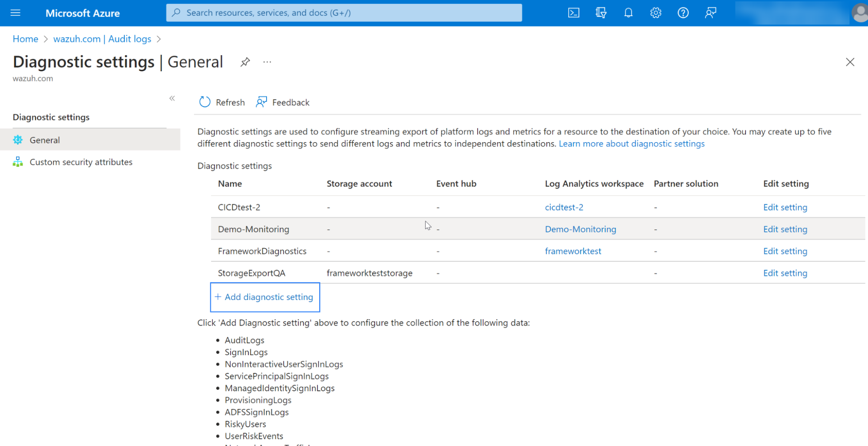Select General in the sidebar menu

45,140
